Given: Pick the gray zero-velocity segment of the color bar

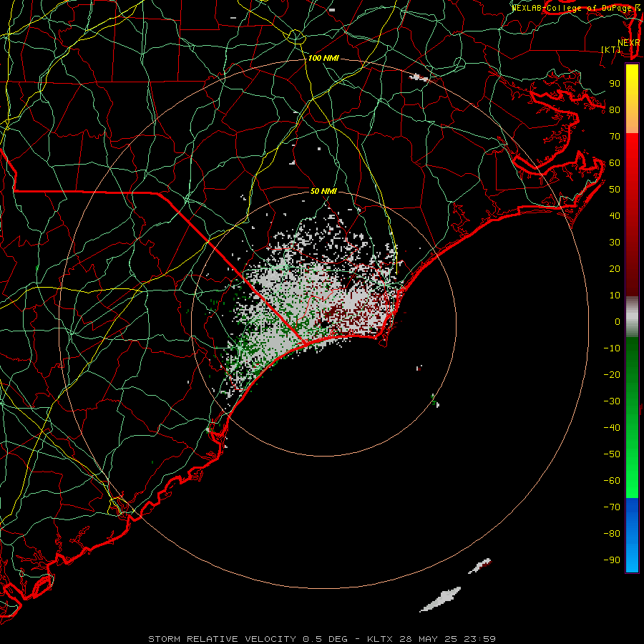Looking at the screenshot, I should [x=632, y=316].
